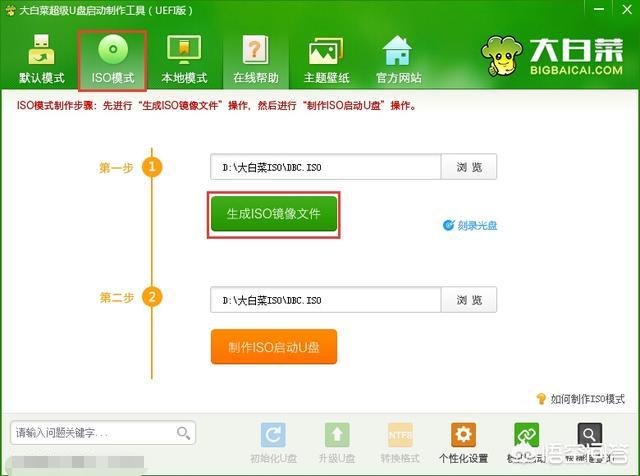The image size is (640, 476).
Task: Open 个性化设置 personalization settings
Action: pos(463,443)
